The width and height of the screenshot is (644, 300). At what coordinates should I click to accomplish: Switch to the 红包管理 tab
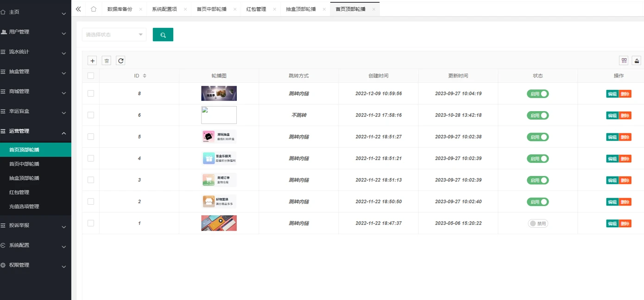(x=256, y=9)
